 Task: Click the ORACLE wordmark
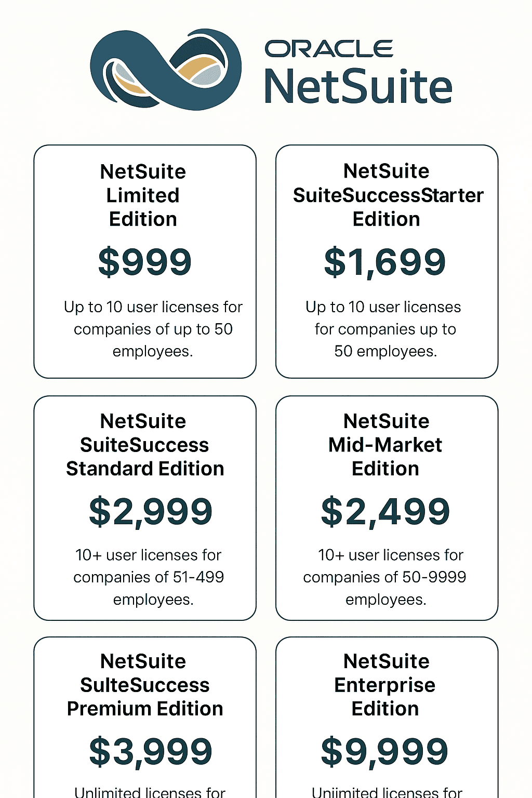point(329,49)
